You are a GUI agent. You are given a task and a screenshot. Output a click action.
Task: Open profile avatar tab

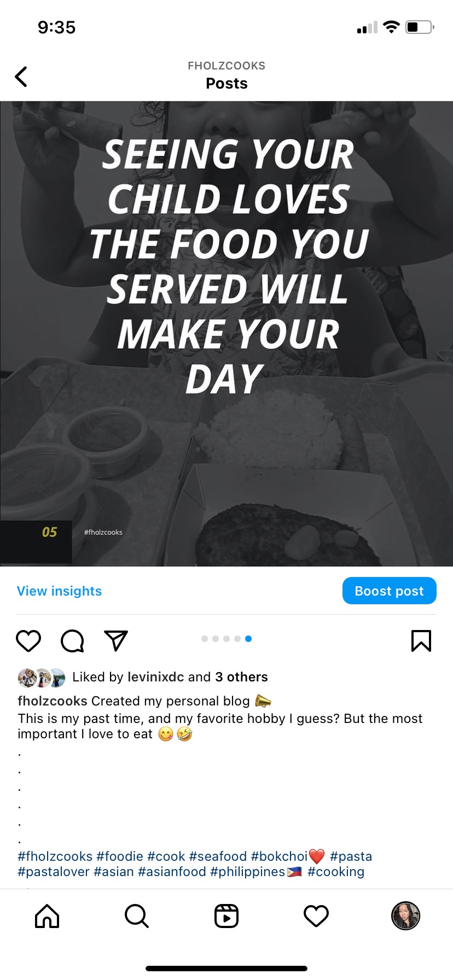[405, 915]
